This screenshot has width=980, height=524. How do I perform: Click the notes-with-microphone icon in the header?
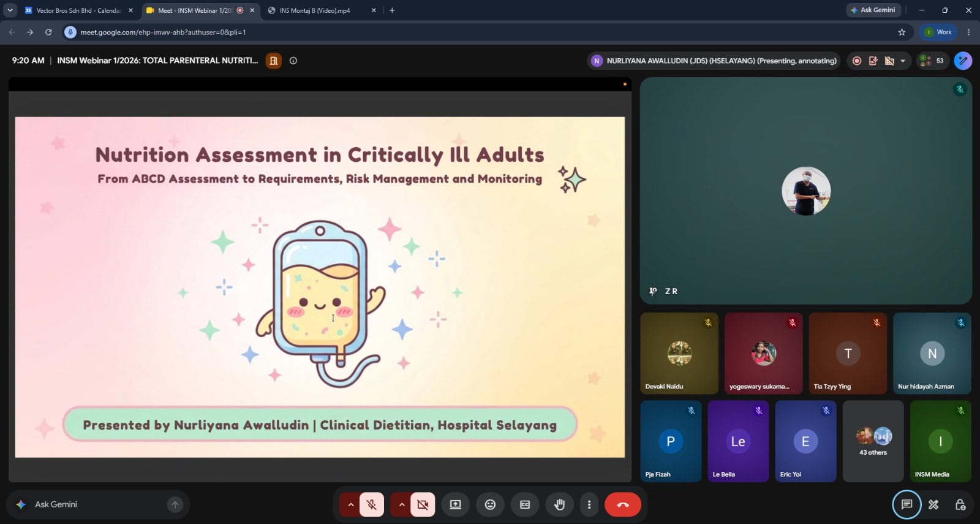pos(873,61)
